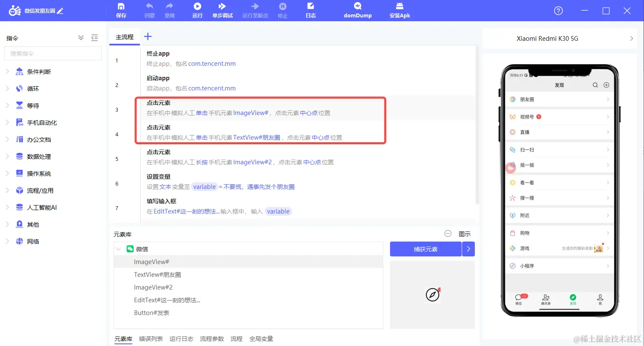Image resolution: width=644 pixels, height=346 pixels.
Task: Click the 流程/应用 cube icon
Action: (x=20, y=191)
